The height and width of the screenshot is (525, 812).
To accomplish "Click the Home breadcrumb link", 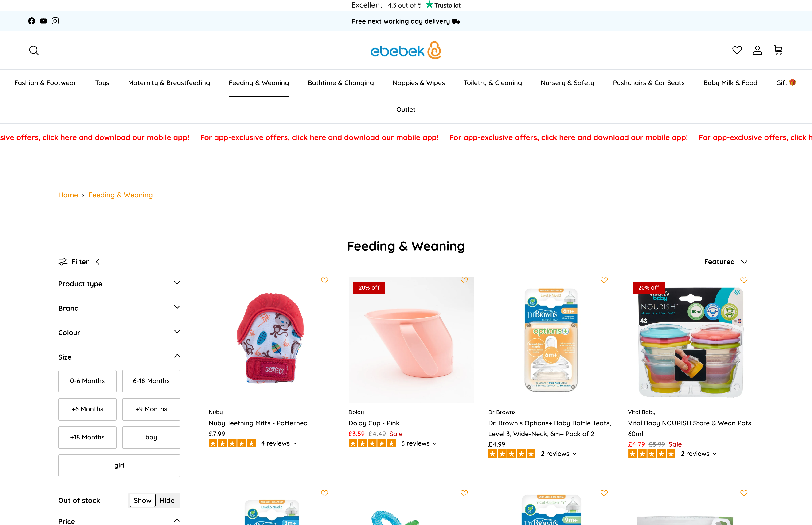I will pyautogui.click(x=68, y=195).
